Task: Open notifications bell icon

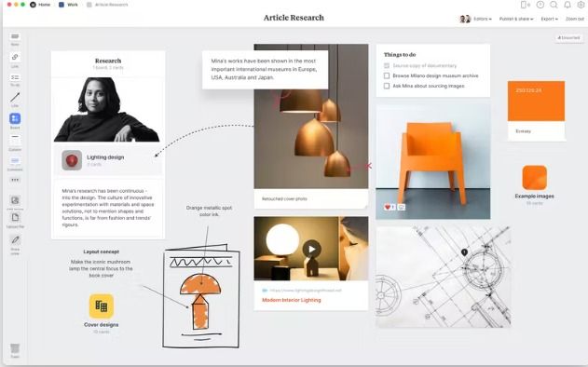Action: (567, 5)
